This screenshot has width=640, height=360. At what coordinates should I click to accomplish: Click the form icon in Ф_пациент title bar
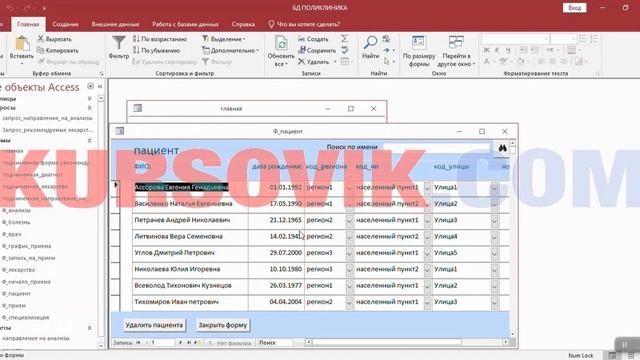tap(120, 131)
